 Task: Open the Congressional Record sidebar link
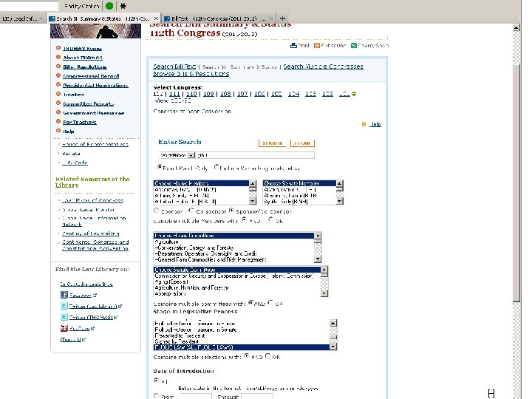[91, 76]
